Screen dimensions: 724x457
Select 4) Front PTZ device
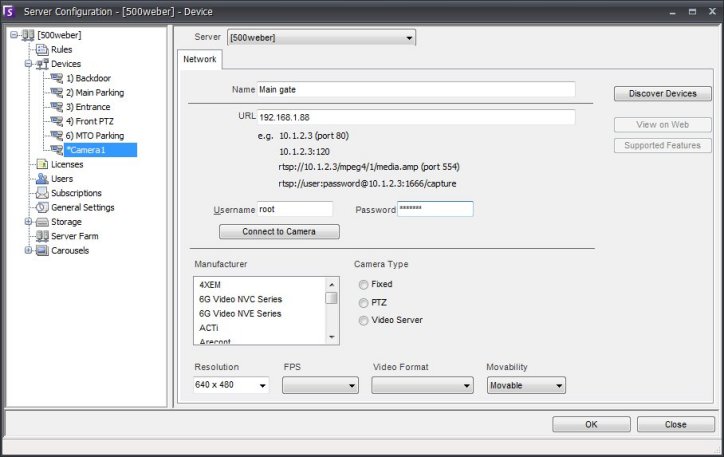[x=90, y=121]
